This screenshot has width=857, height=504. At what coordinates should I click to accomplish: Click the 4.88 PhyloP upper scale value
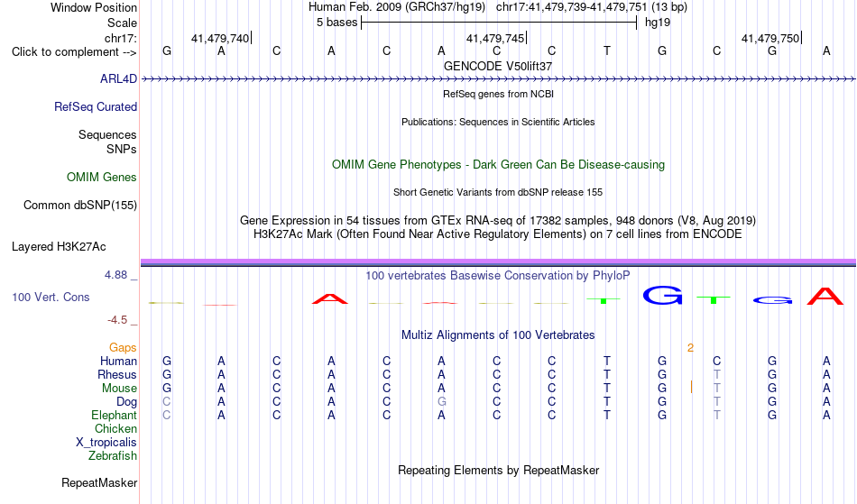tap(115, 275)
